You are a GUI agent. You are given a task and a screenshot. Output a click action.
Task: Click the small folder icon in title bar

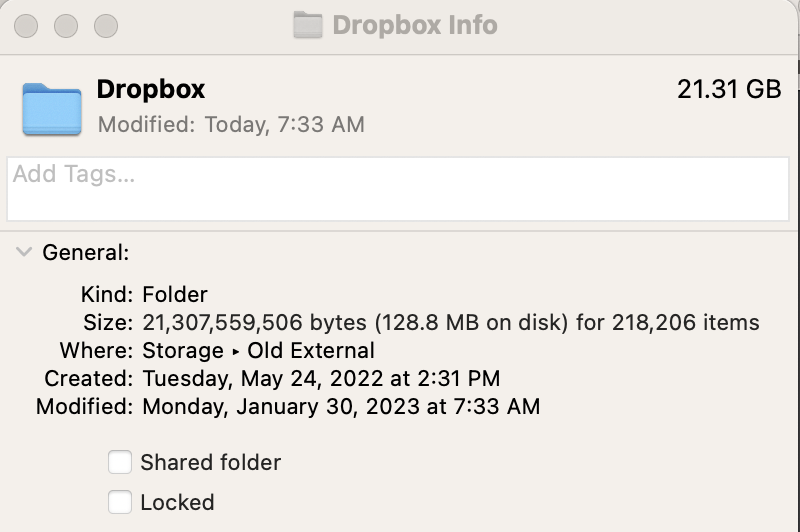[x=307, y=24]
